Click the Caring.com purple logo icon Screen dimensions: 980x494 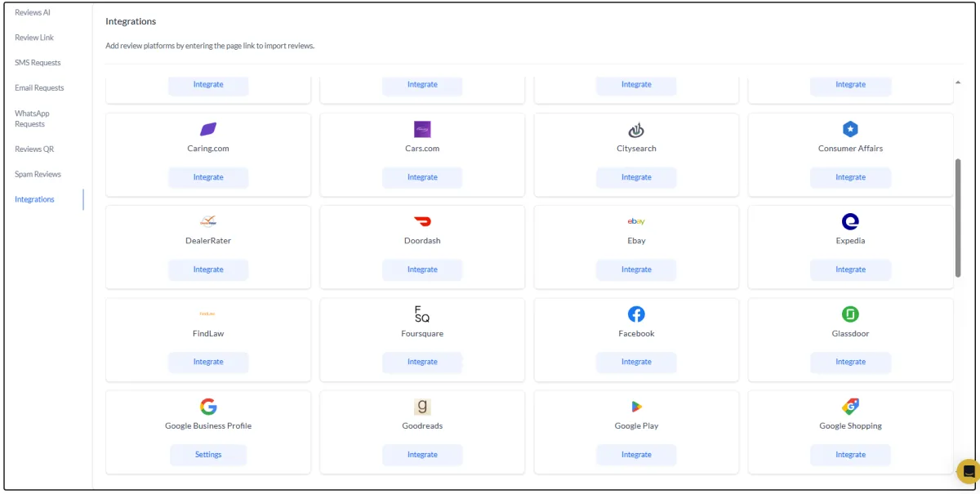tap(208, 129)
